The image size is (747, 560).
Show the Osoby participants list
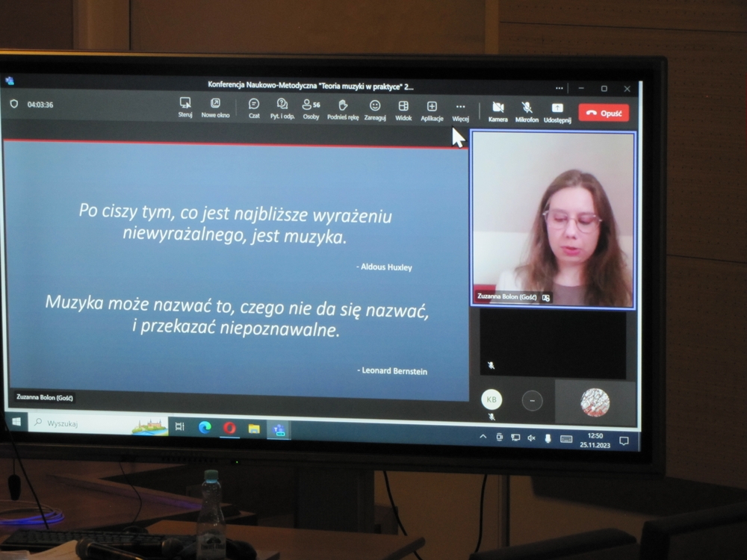tap(310, 108)
